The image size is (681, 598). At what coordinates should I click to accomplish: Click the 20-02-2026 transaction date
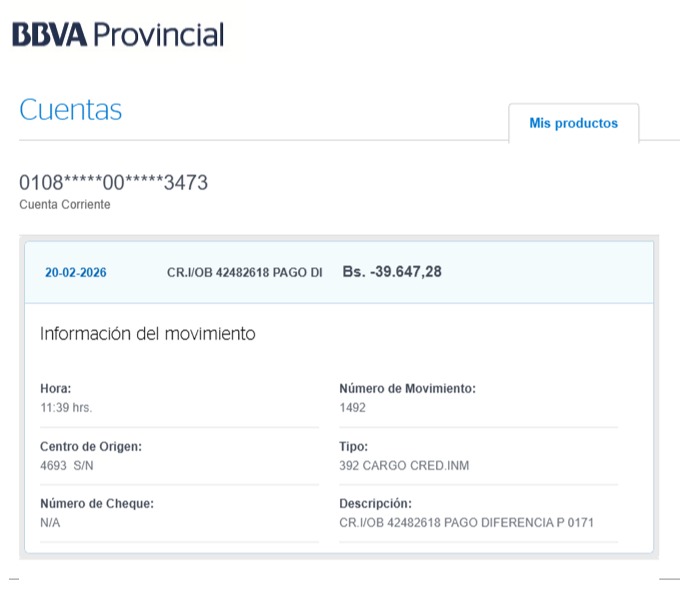click(x=76, y=272)
